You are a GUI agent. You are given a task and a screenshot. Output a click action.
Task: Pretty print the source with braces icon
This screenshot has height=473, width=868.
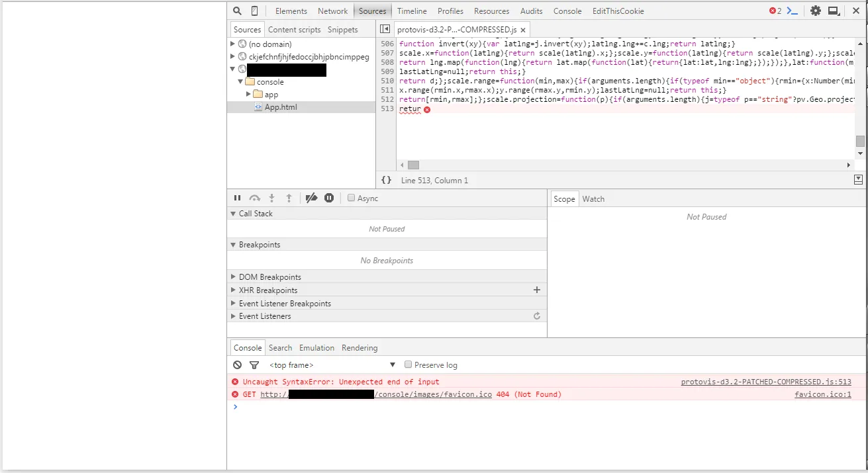(x=387, y=180)
